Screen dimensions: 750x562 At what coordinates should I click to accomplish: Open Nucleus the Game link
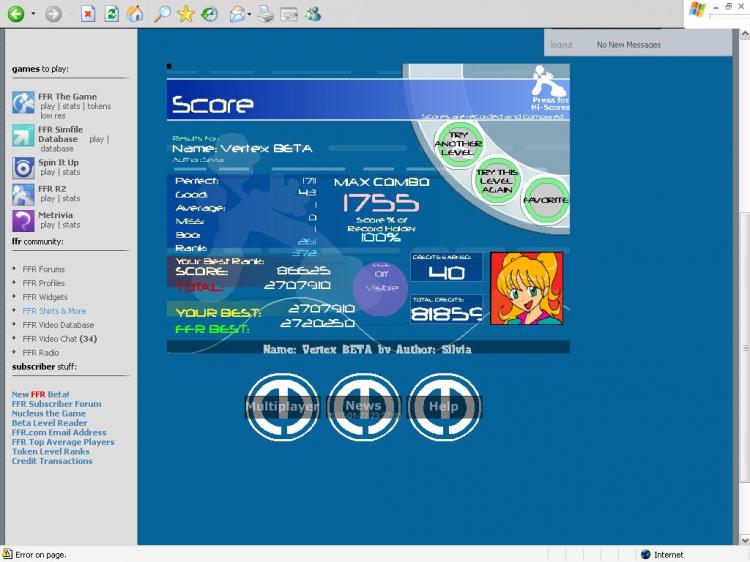[x=49, y=414]
